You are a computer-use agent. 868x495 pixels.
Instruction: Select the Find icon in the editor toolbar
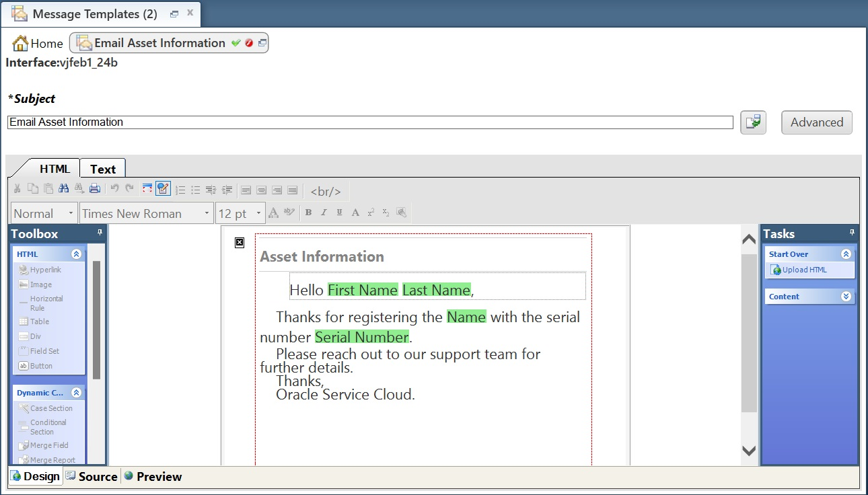(x=63, y=188)
